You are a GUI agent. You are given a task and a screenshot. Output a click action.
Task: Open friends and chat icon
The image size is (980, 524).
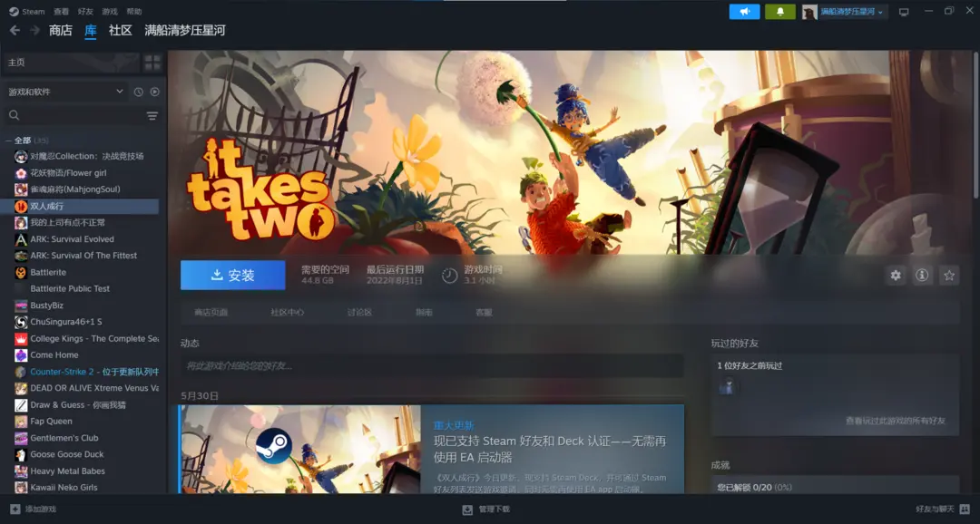click(x=965, y=509)
